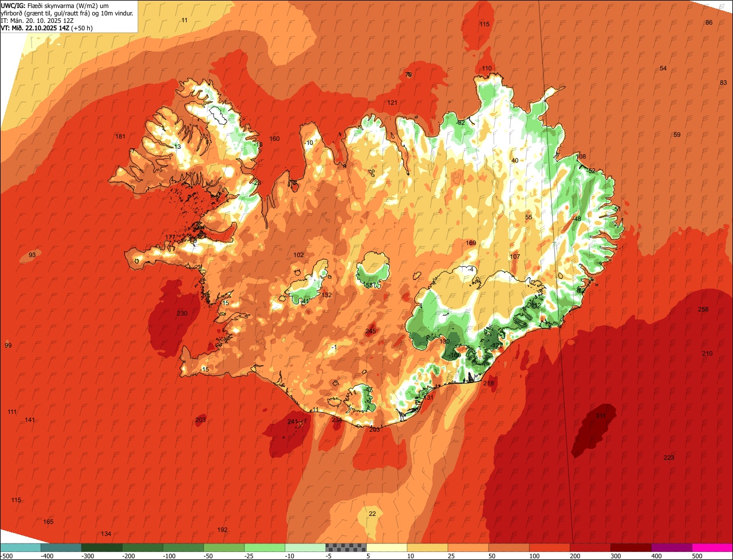
Task: Click the pale yellow swatch between 5 and 10
Action: [387, 547]
